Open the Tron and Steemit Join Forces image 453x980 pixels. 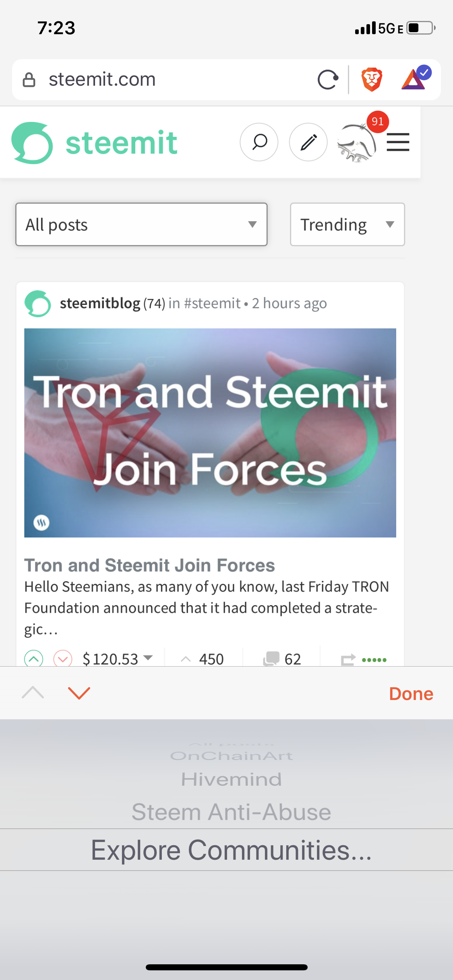click(210, 433)
